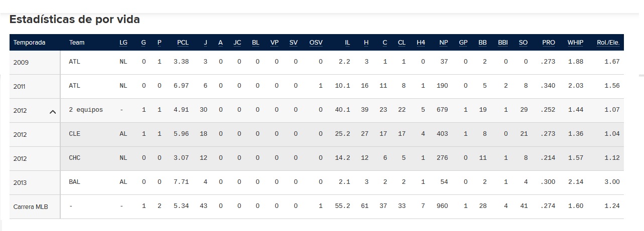
Task: Collapse the 2012 two-teams row chevron
Action: [x=53, y=112]
